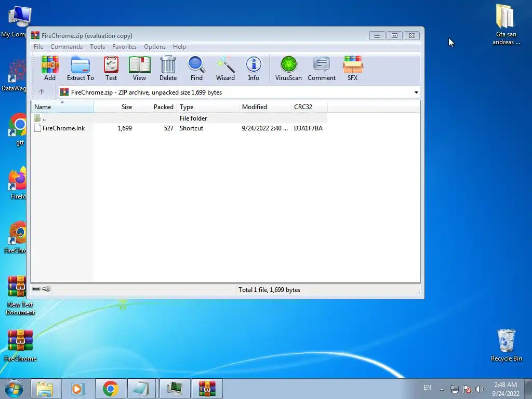Select the Recycle Bin desktop icon
Image resolution: width=532 pixels, height=399 pixels.
[506, 345]
